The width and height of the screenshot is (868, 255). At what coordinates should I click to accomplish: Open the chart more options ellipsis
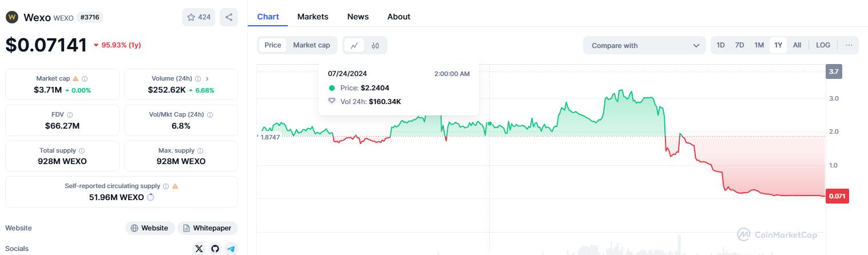click(x=849, y=45)
